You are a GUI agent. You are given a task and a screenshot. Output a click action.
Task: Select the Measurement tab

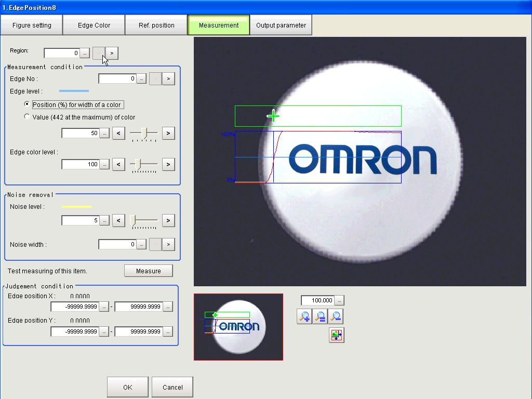pos(219,25)
